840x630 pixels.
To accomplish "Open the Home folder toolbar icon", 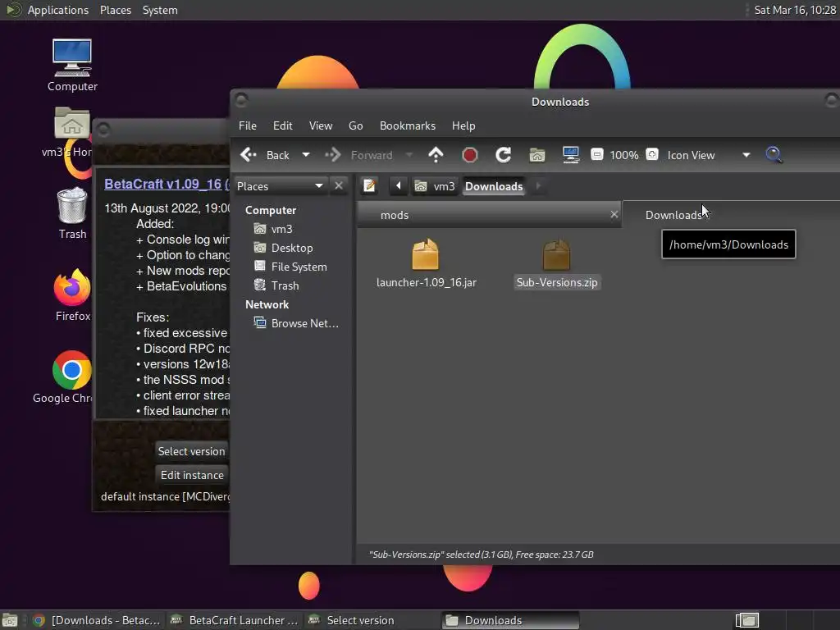I will tap(536, 155).
